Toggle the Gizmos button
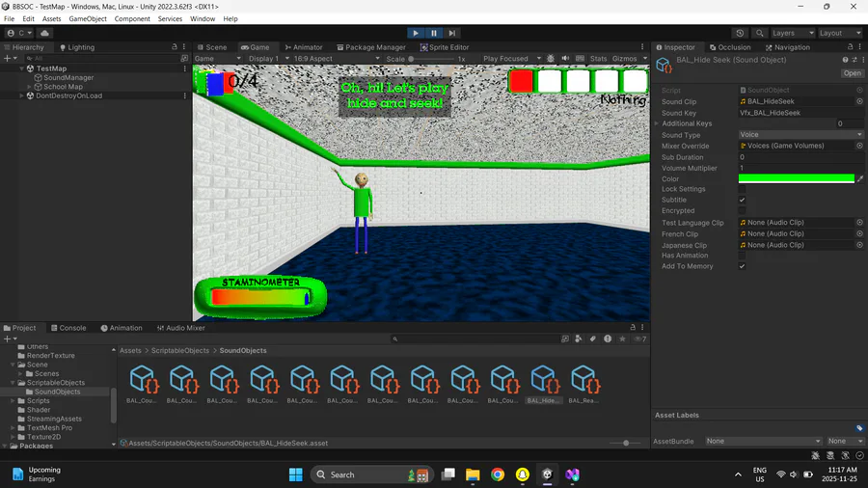 pyautogui.click(x=624, y=59)
